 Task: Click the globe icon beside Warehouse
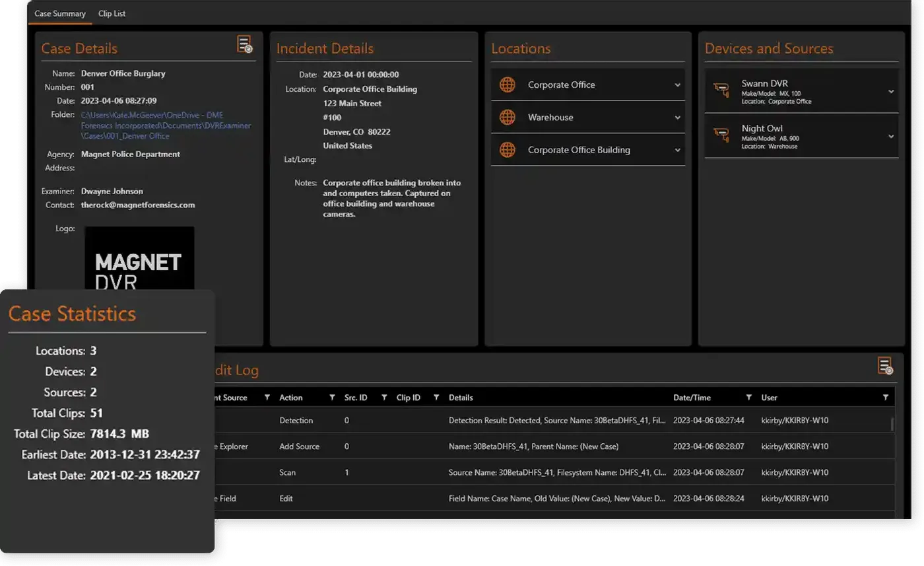click(507, 118)
